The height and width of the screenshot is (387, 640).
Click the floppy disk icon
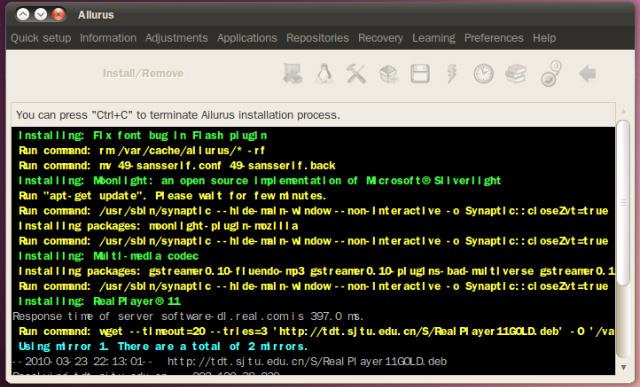(x=420, y=74)
